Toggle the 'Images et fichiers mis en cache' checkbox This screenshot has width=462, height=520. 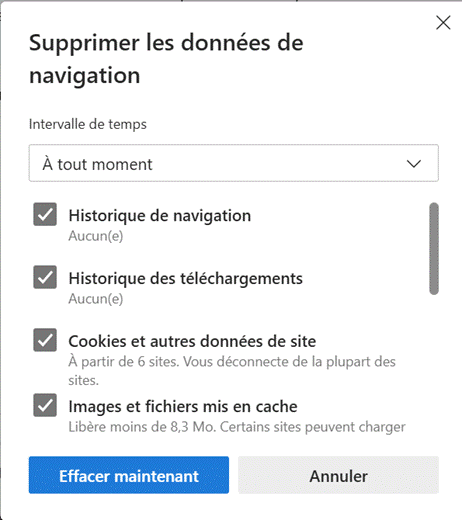pos(45,405)
